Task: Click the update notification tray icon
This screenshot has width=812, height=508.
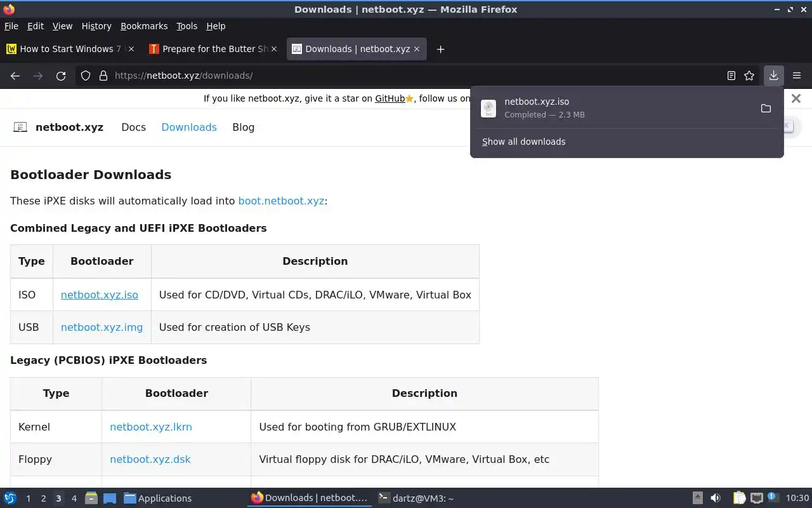Action: 772,497
